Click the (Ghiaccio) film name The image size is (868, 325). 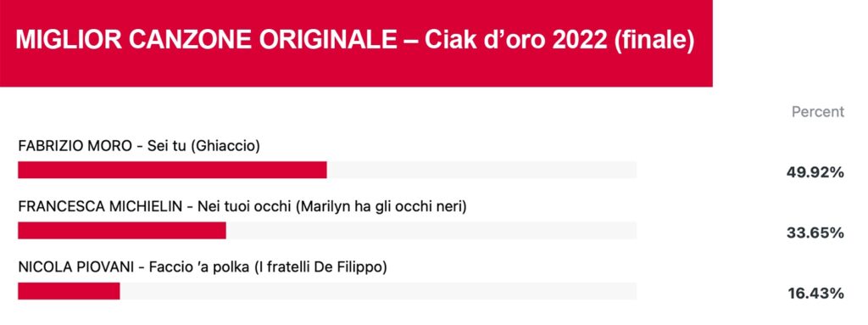[225, 147]
